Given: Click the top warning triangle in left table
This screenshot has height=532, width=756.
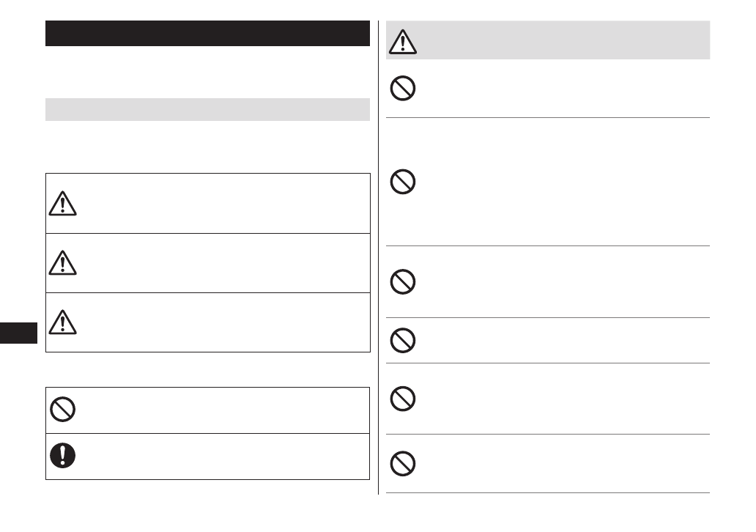Looking at the screenshot, I should click(x=63, y=204).
